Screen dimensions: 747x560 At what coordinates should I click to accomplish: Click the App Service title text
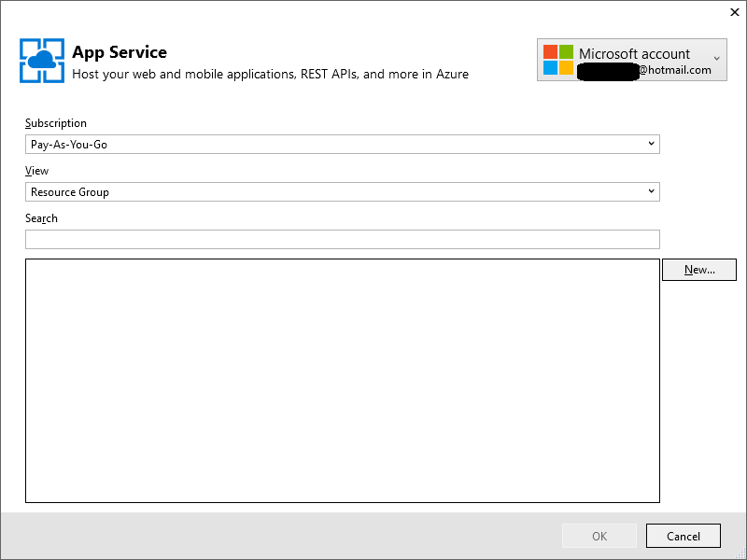[x=120, y=52]
